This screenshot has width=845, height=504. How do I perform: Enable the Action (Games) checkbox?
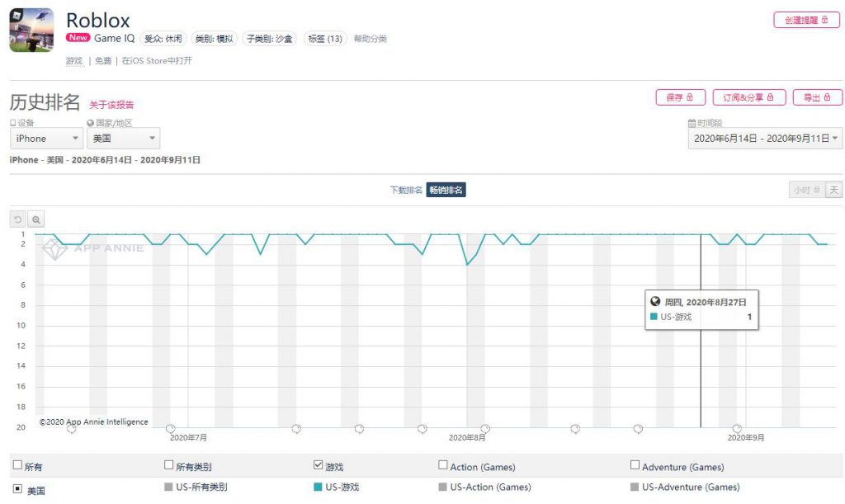[x=443, y=465]
